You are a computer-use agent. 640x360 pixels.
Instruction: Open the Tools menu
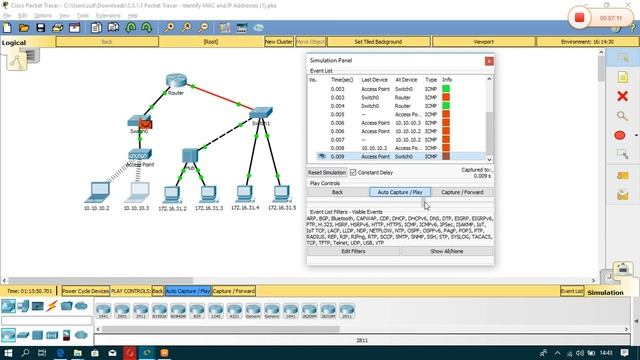83,16
